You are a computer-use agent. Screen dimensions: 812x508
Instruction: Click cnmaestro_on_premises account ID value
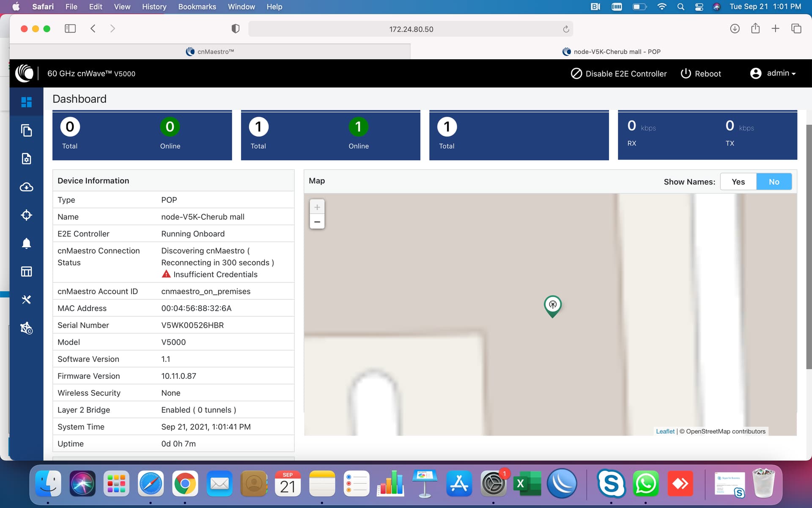coord(206,291)
